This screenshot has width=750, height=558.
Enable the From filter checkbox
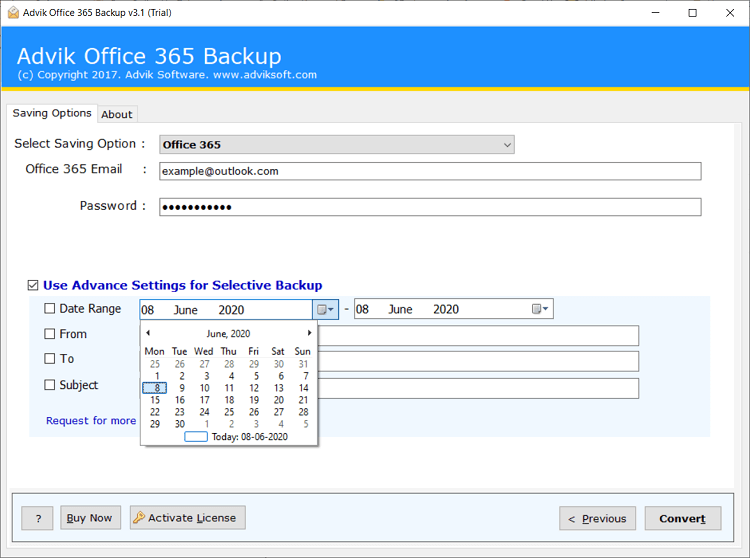point(50,334)
